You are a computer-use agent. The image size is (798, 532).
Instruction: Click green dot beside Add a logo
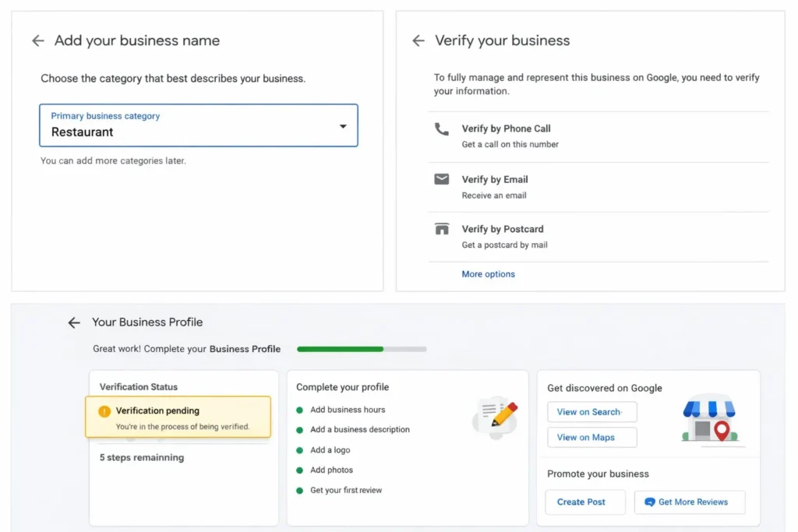coord(300,450)
